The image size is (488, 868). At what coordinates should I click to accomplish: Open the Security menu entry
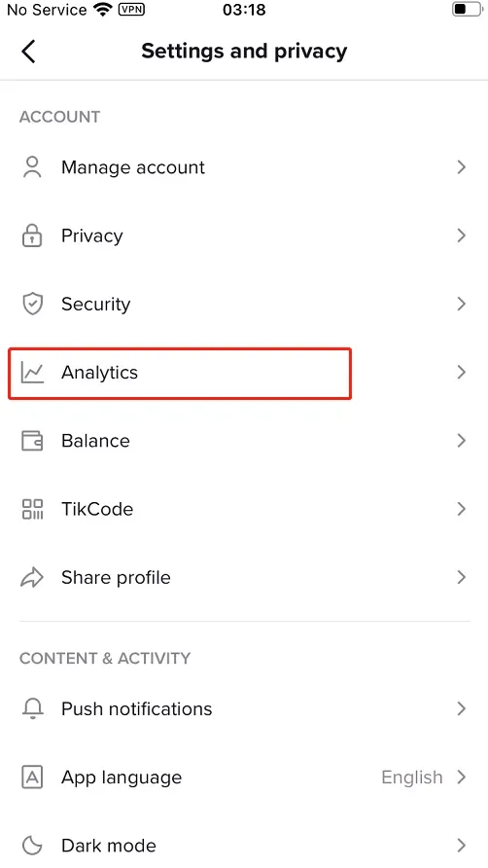point(244,304)
